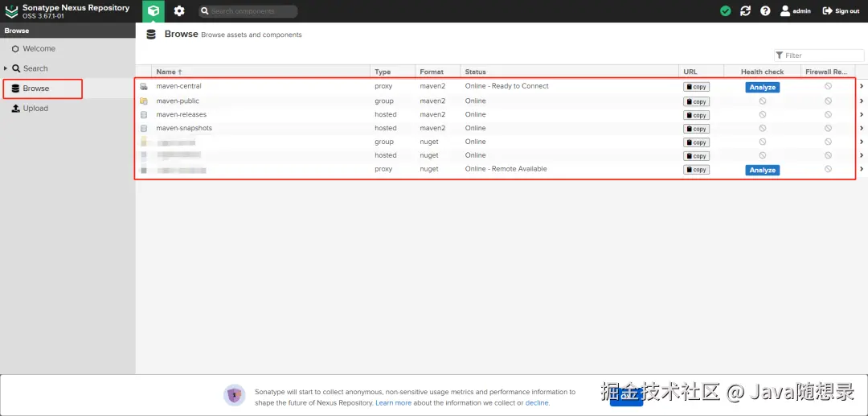
Task: Analyze health of the nuget proxy repository
Action: point(762,170)
